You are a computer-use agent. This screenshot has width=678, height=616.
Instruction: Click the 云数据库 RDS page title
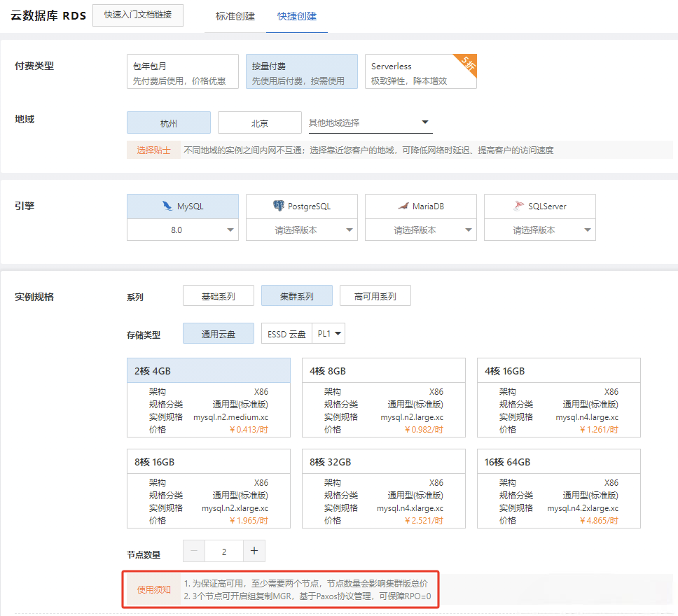pyautogui.click(x=48, y=15)
